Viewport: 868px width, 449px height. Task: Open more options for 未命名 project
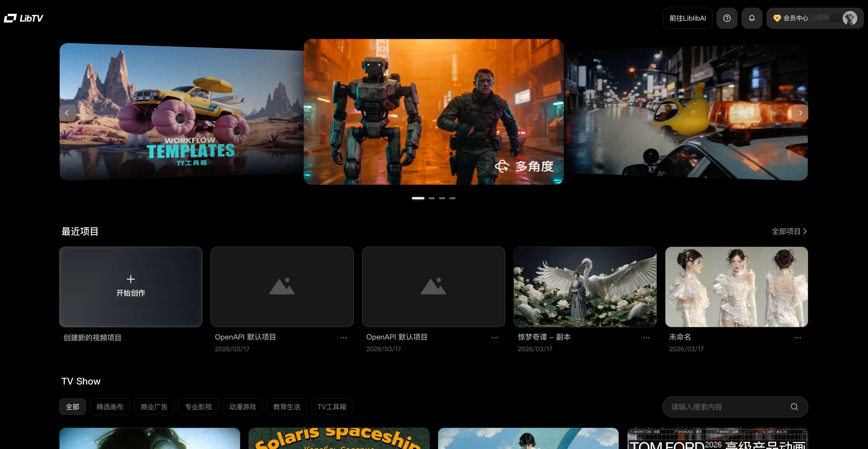click(x=798, y=338)
